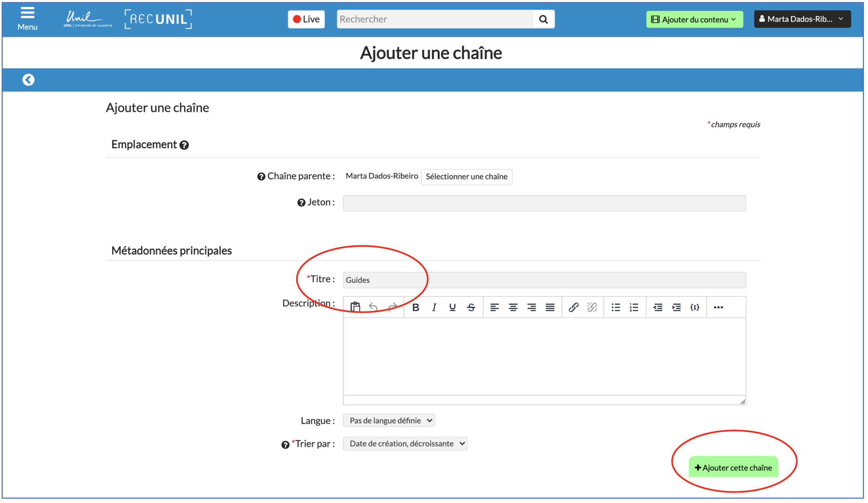This screenshot has width=868, height=503.
Task: Click into the Titre input field
Action: (x=544, y=280)
